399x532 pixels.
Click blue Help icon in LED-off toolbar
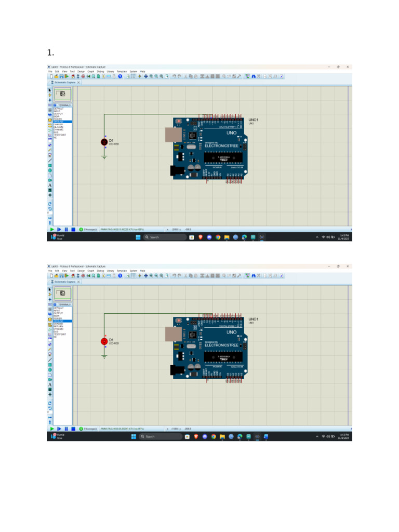pos(120,76)
